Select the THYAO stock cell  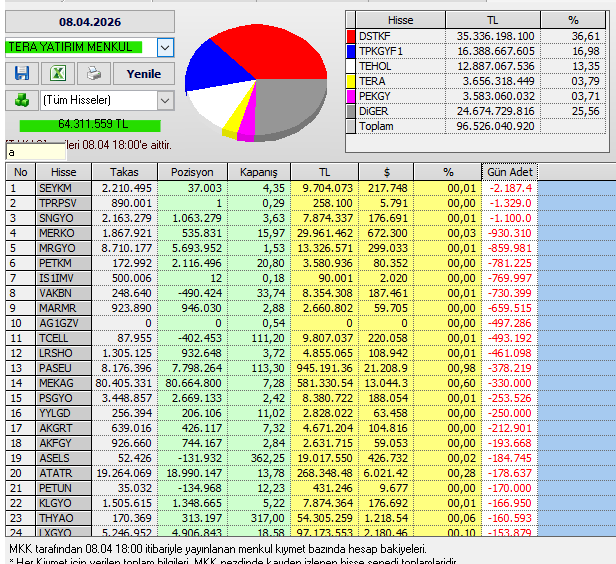64,518
